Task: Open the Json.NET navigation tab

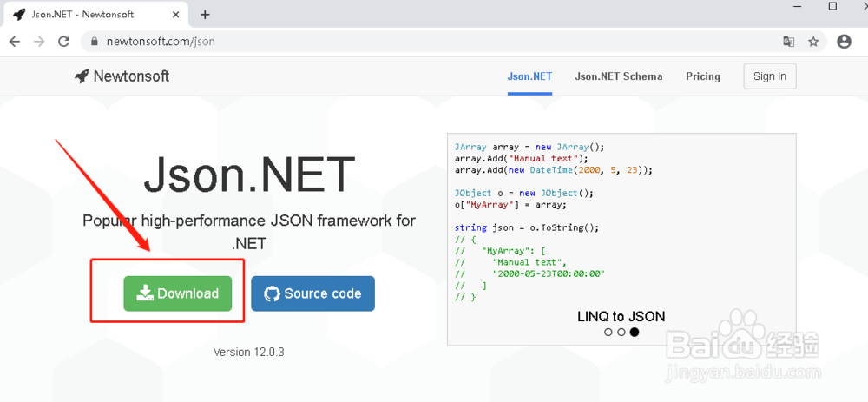Action: [x=529, y=76]
